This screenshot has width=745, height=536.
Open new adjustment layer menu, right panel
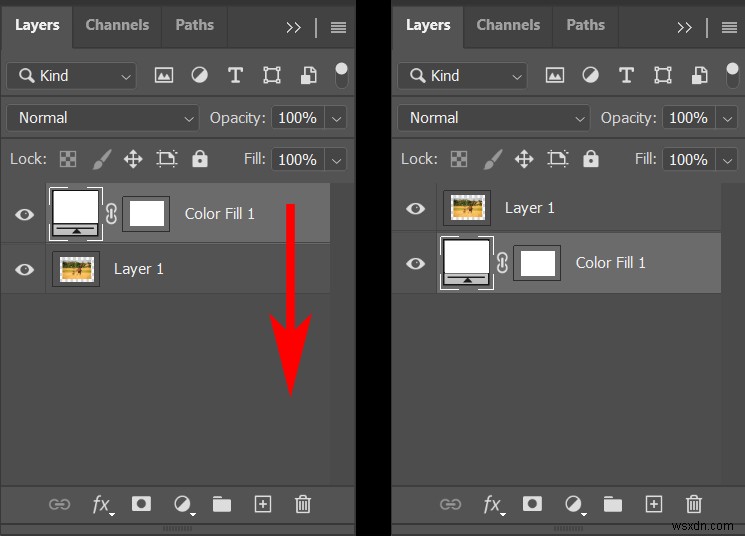574,505
